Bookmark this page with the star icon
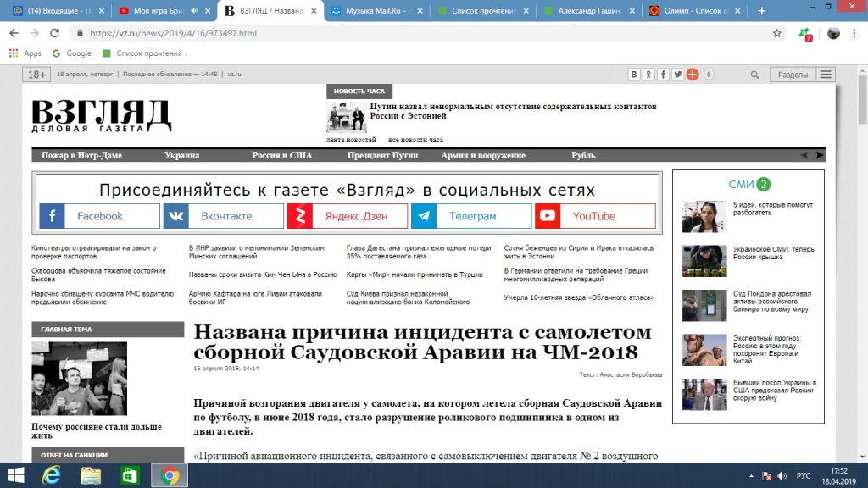Viewport: 868px width, 488px height. click(777, 33)
